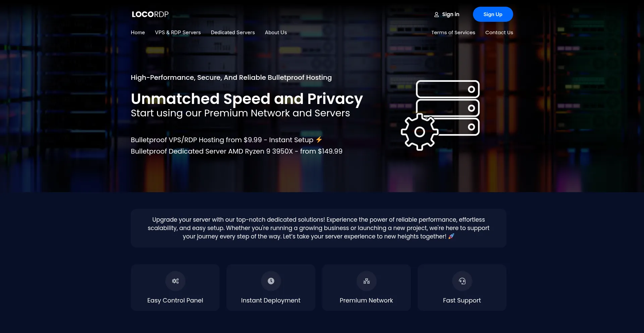Click the rocket emoji in description
644x333 pixels.
(x=451, y=236)
